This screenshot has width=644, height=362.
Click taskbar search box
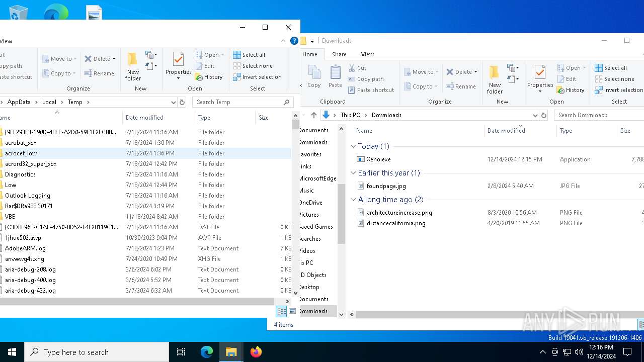pos(97,352)
